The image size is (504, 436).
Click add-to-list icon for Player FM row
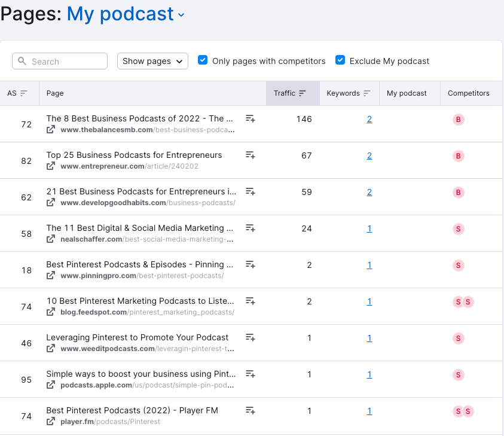tap(251, 411)
